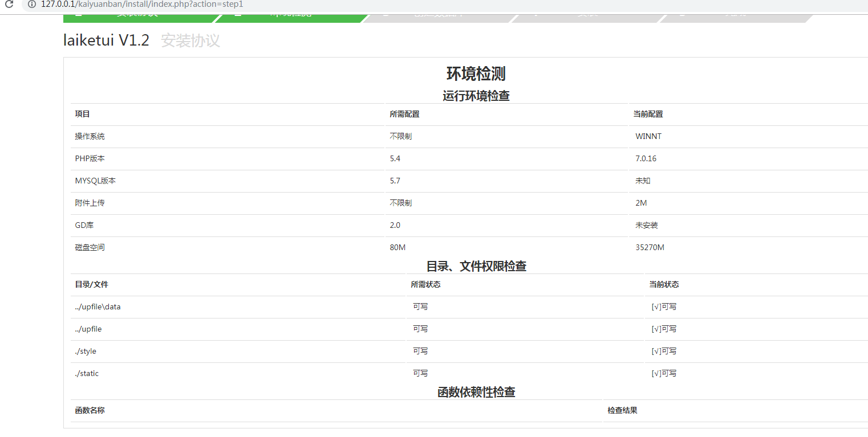
Task: Click required disk space '80M'
Action: click(398, 247)
